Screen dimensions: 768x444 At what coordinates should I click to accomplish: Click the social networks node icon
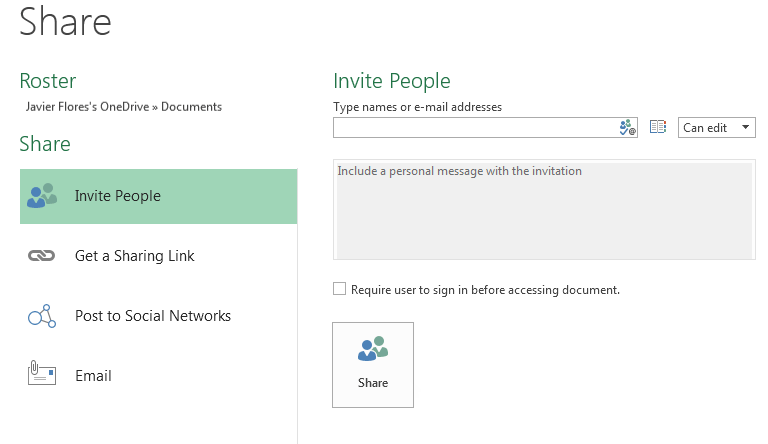point(42,316)
